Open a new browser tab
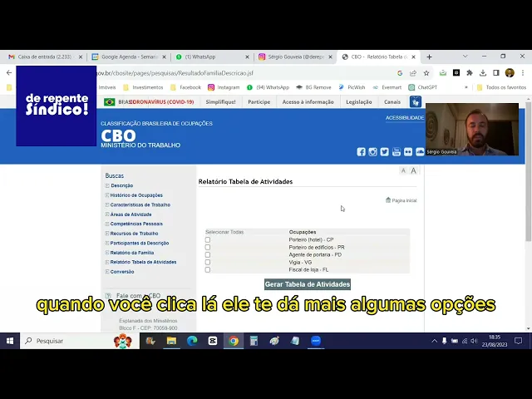This screenshot has height=399, width=532. click(x=429, y=57)
